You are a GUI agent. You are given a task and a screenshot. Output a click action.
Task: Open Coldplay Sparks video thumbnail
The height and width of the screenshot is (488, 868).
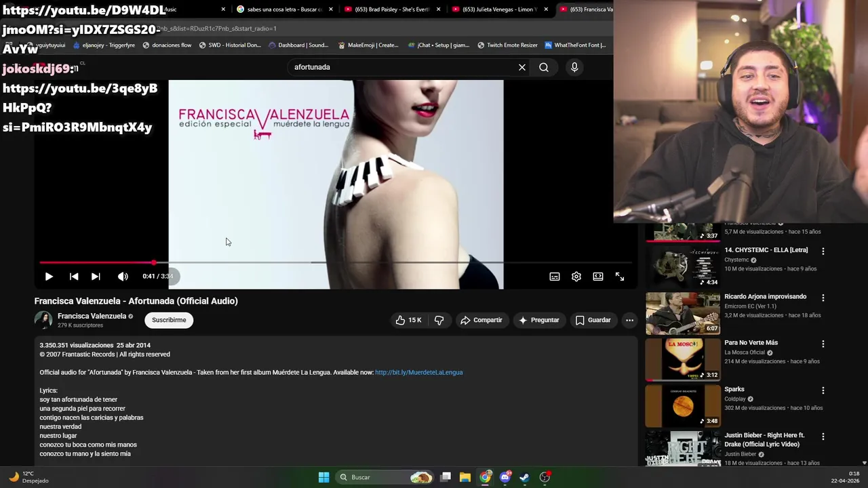(x=683, y=406)
